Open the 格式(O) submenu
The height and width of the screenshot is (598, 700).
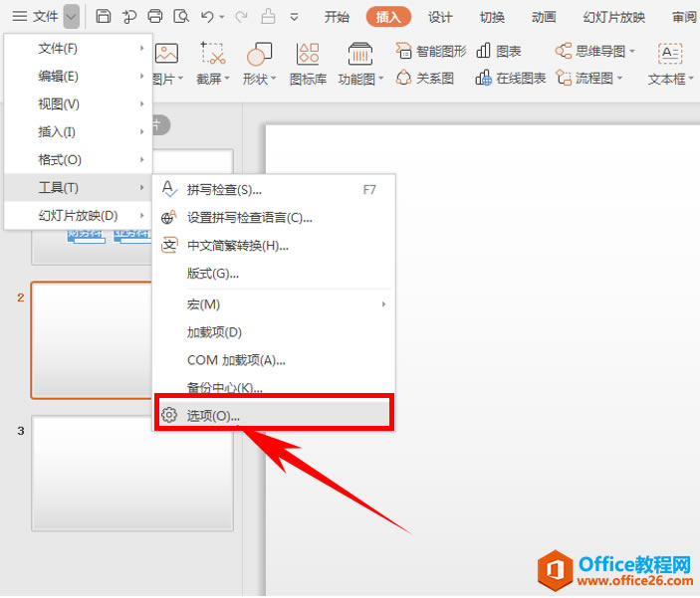coord(78,159)
